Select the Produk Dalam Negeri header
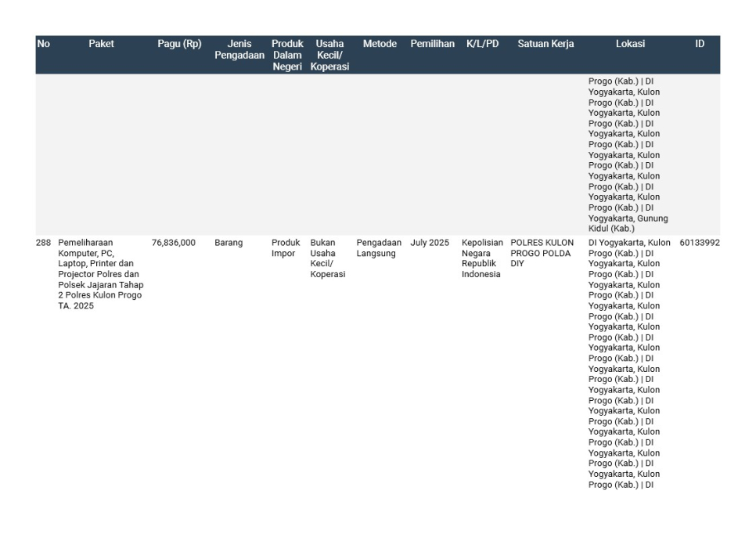The height and width of the screenshot is (534, 756). click(x=287, y=55)
